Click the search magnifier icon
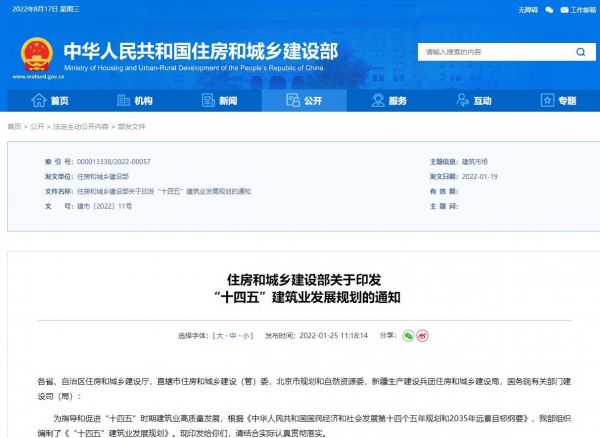Screen dimensions: 600x438 click(580, 51)
